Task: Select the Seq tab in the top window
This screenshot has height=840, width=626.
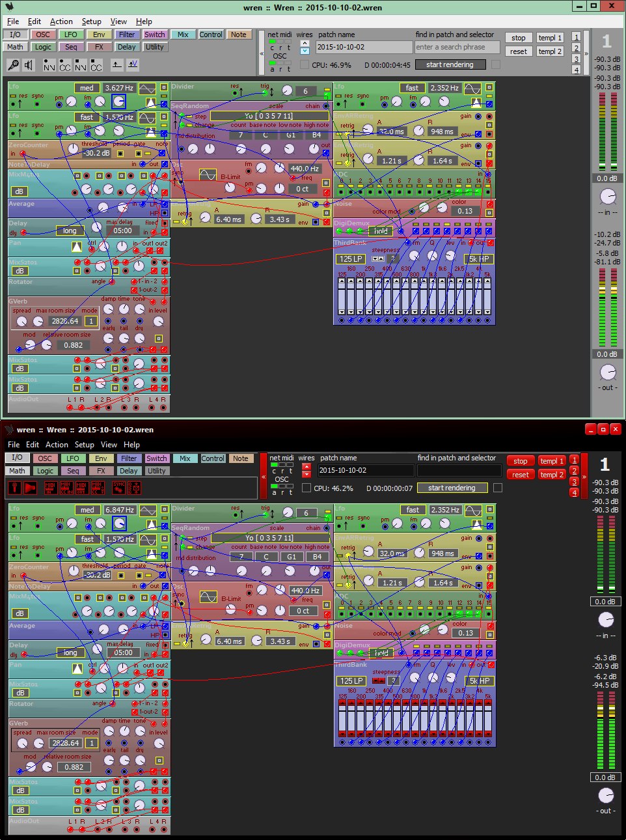Action: pos(71,47)
